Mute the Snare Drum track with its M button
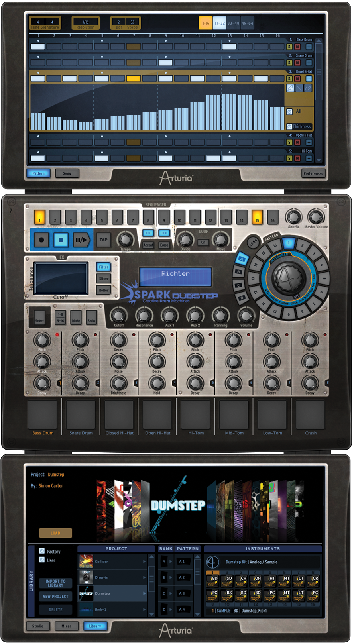The height and width of the screenshot is (644, 352). (297, 63)
